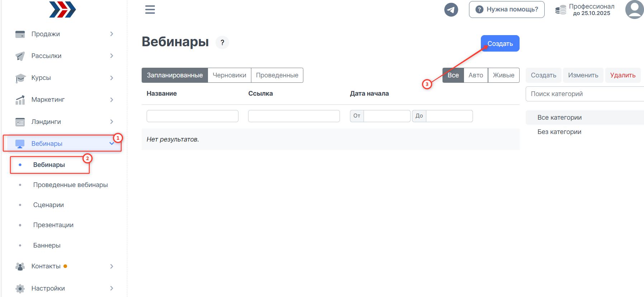This screenshot has width=644, height=297.
Task: Filter webinars by Живые type
Action: [x=503, y=75]
